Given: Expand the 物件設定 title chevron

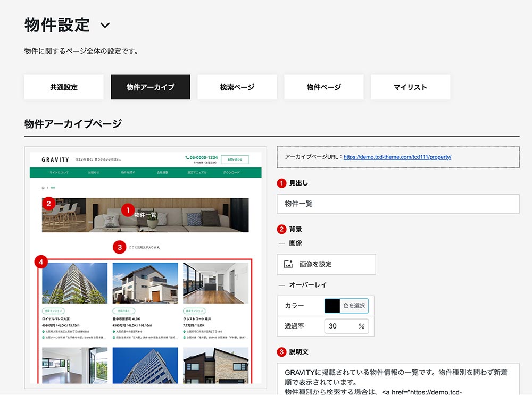Looking at the screenshot, I should (105, 25).
